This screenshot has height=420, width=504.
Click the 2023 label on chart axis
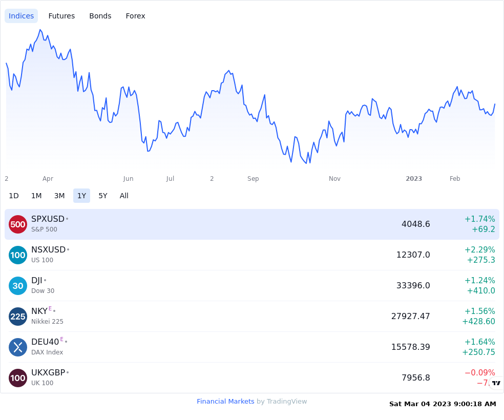pos(414,179)
